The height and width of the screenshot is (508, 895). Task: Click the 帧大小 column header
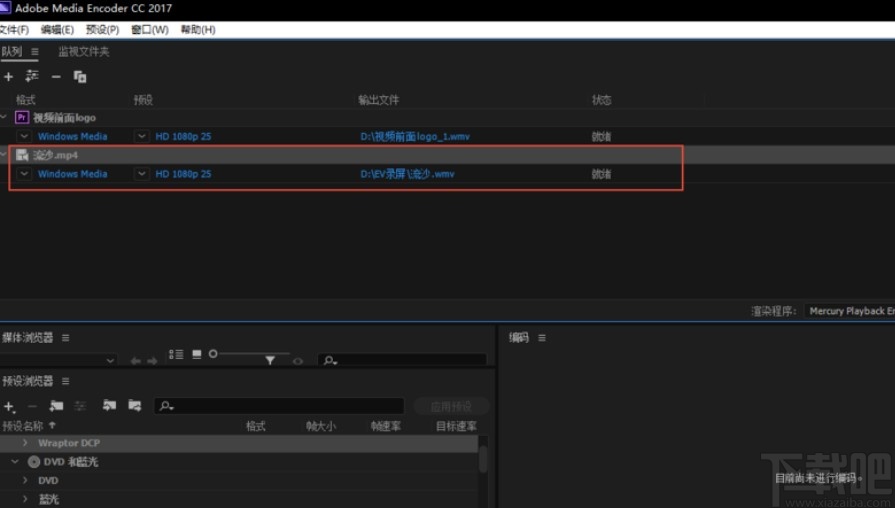(x=321, y=426)
